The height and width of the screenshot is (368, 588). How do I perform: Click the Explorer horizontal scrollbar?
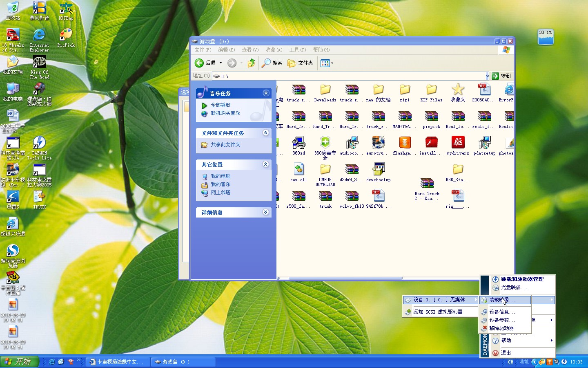click(x=345, y=278)
